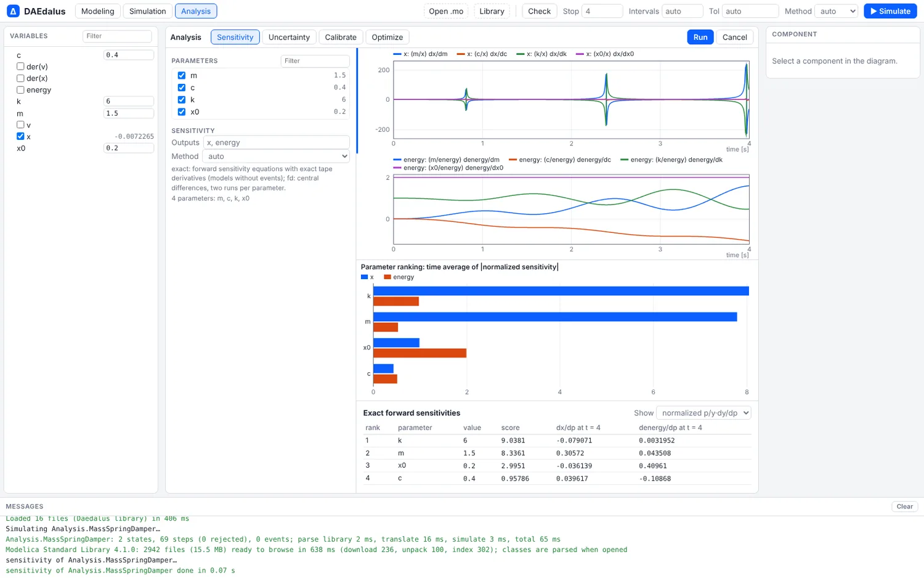Select the Analysis top tab
Screen dimensions: 924x578
(196, 11)
